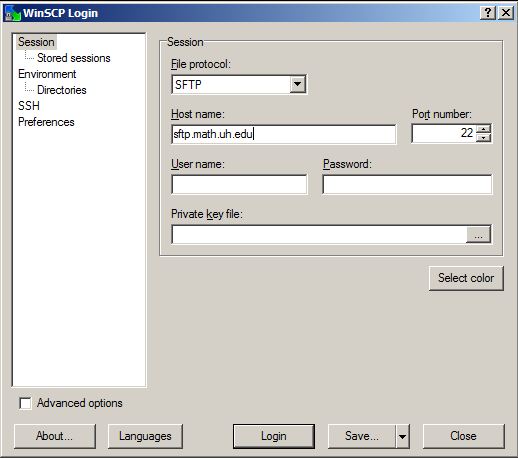Open Stored sessions in the tree
This screenshot has height=458, width=518.
click(x=74, y=58)
